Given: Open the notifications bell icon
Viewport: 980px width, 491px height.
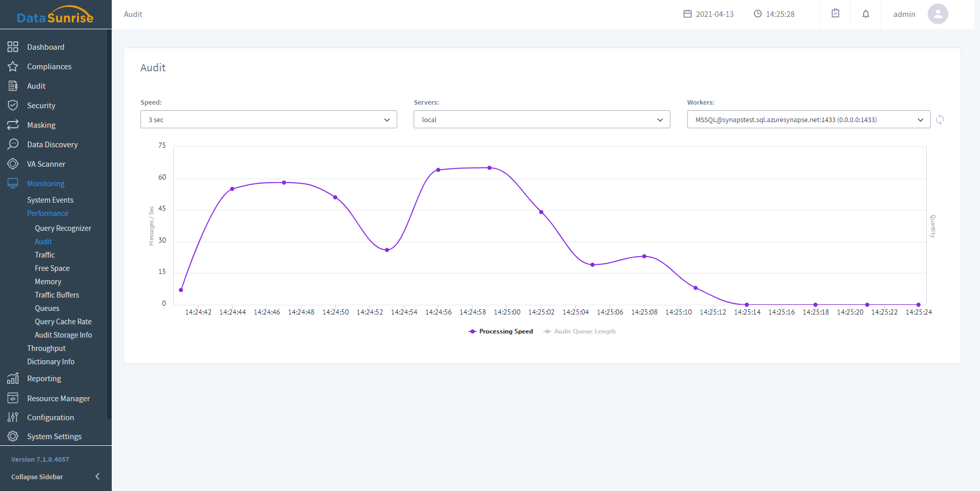Looking at the screenshot, I should [866, 14].
